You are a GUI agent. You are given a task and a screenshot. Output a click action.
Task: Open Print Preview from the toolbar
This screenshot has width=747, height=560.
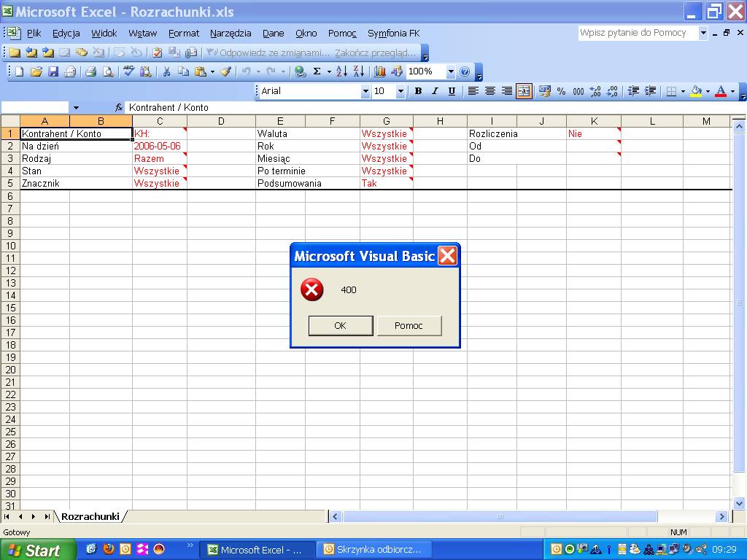click(108, 72)
